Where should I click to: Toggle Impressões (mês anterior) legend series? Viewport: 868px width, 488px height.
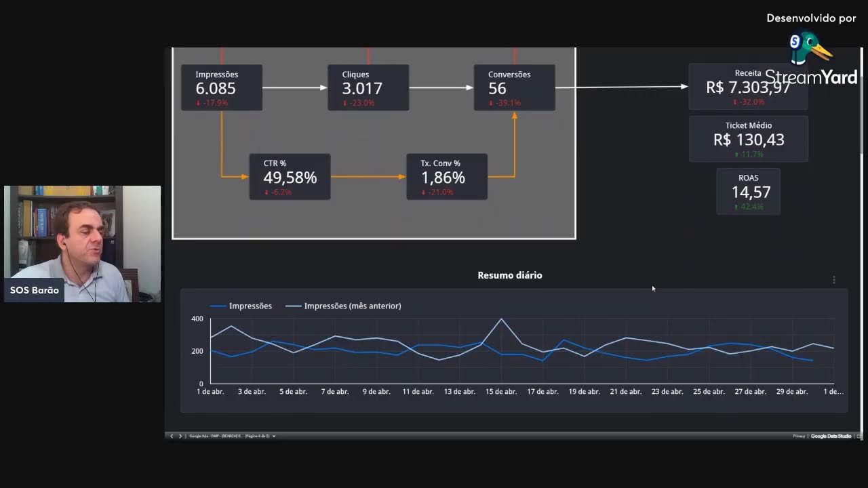[x=343, y=306]
